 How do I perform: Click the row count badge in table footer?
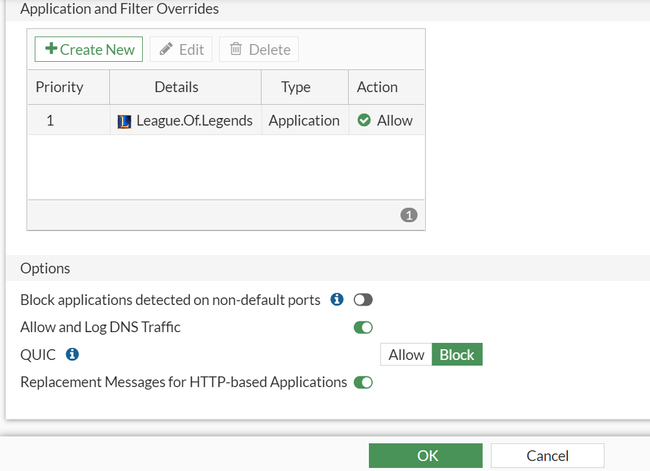point(409,215)
